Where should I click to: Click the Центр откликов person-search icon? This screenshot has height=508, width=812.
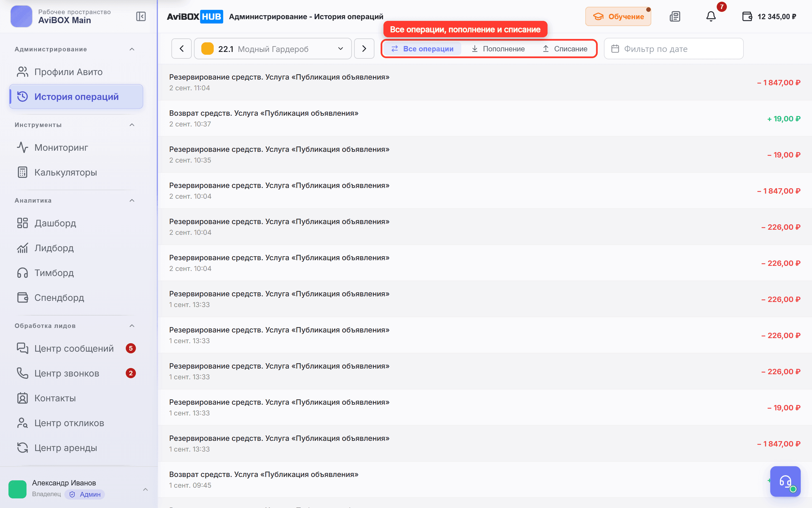tap(23, 423)
